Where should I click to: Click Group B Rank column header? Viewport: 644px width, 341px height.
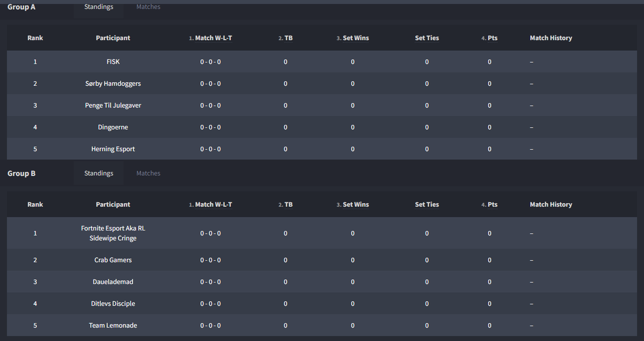[x=35, y=204]
